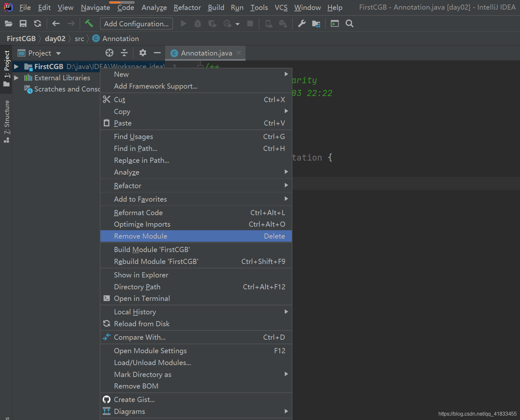
Task: Navigate back with the left arrow
Action: pos(56,23)
